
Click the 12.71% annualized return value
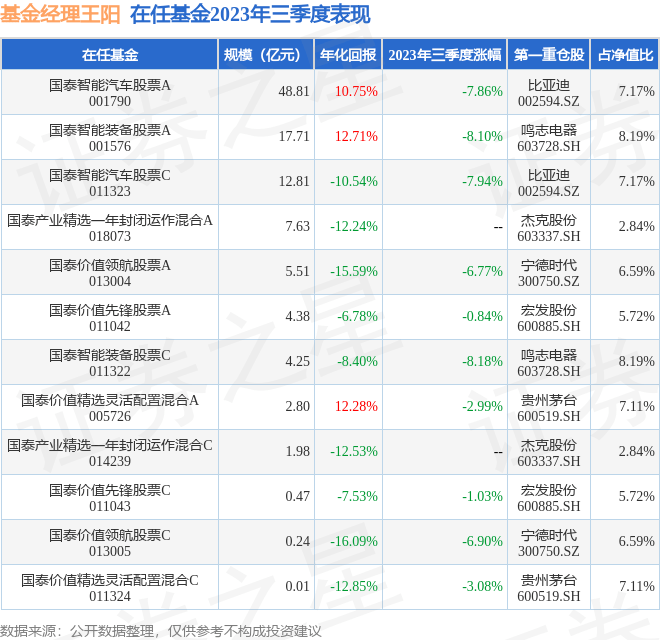tap(356, 137)
